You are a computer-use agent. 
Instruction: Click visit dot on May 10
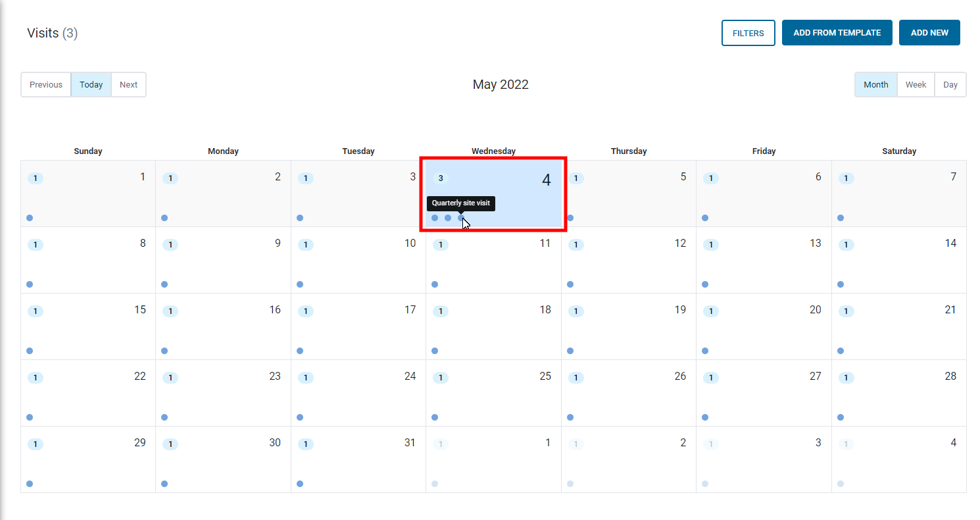click(300, 284)
